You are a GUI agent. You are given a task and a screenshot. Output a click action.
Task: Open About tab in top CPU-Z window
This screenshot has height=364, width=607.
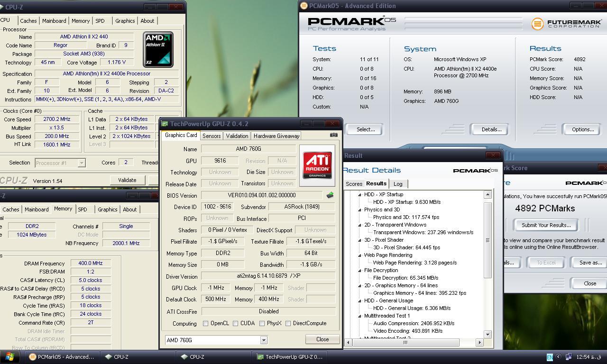(x=147, y=21)
